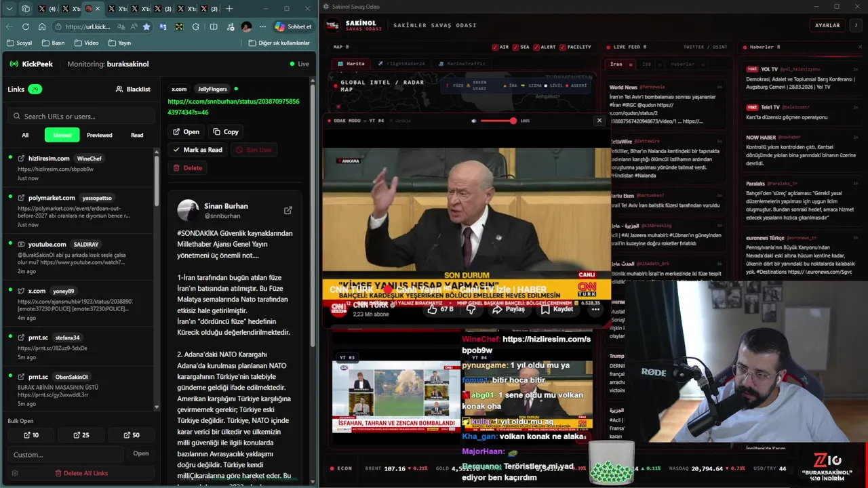The width and height of the screenshot is (868, 488).
Task: Open the Video bookmarks folder
Action: (86, 43)
